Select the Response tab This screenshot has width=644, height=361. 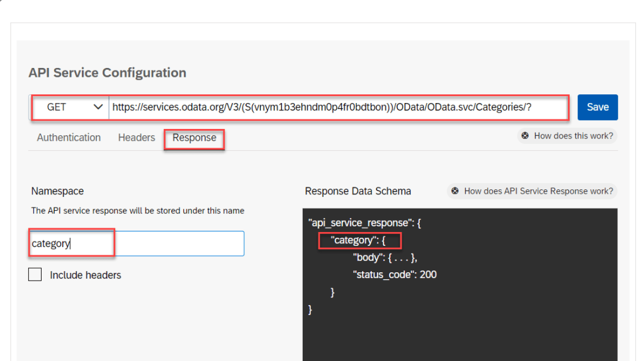pos(194,138)
